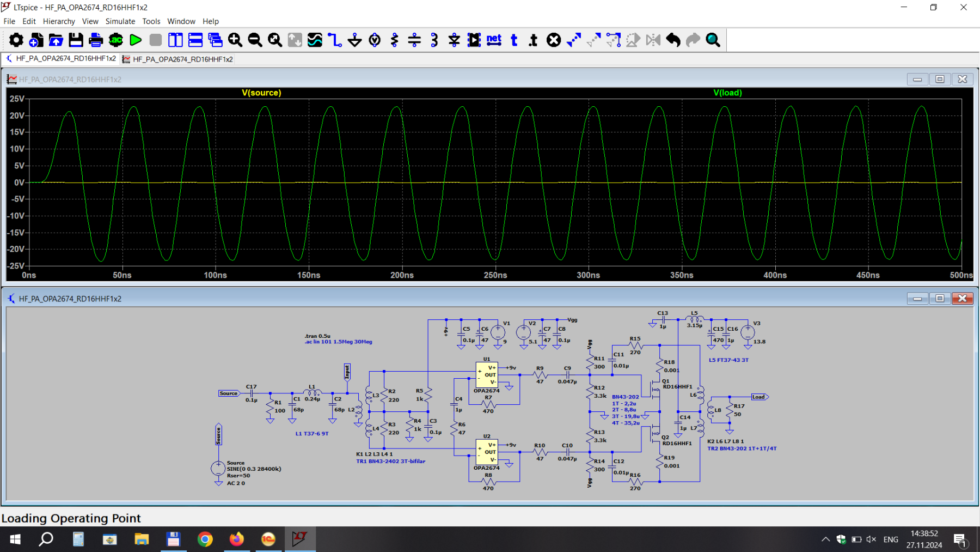Open the simulation command (.ac) icon
Viewport: 980px width, 552px height.
[x=116, y=40]
